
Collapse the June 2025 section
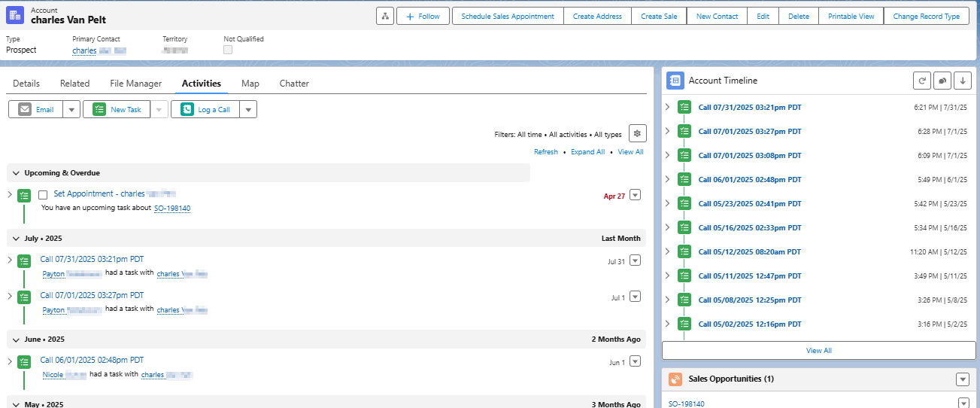[16, 339]
